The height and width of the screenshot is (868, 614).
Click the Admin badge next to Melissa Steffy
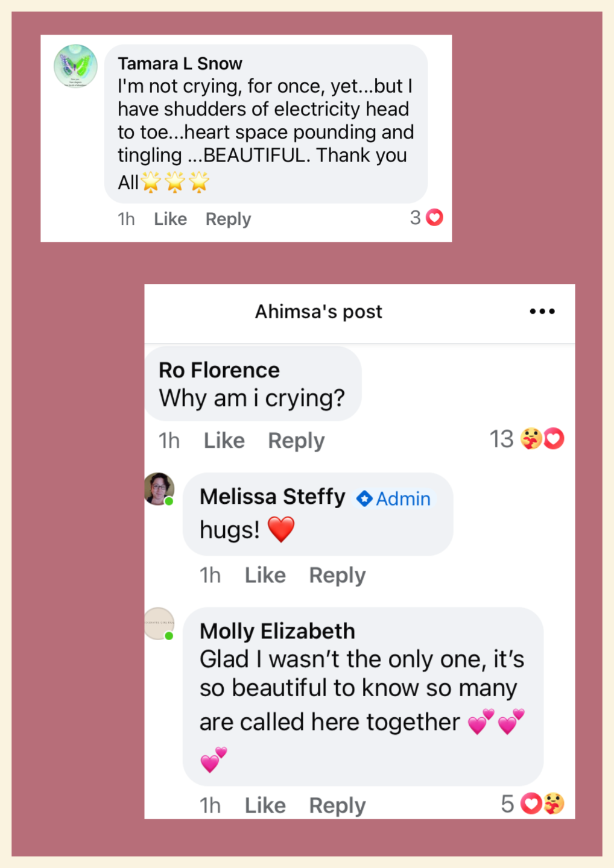click(x=394, y=499)
